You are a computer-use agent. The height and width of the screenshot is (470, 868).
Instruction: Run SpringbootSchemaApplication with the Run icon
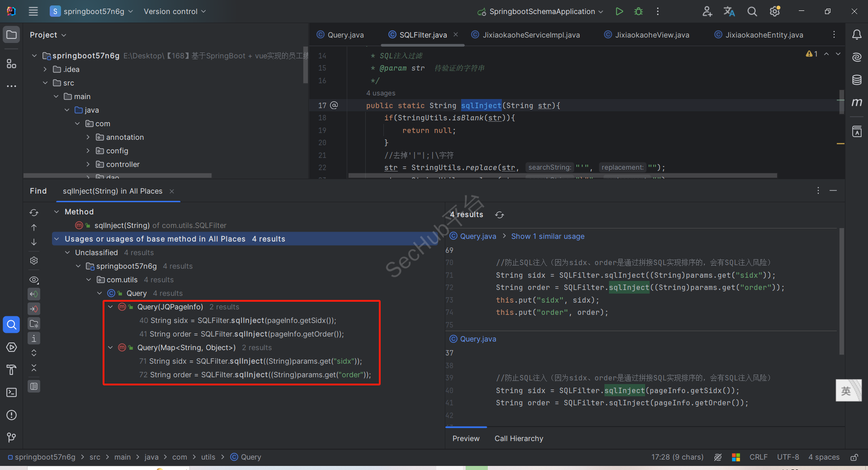click(x=619, y=11)
